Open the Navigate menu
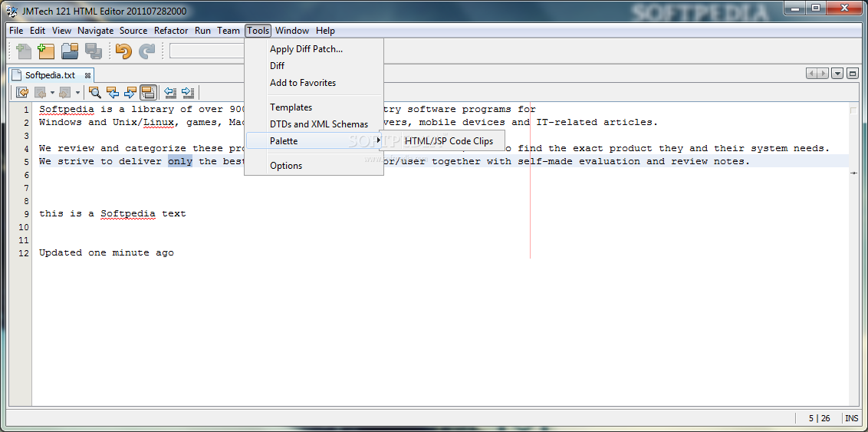868x432 pixels. click(x=95, y=31)
